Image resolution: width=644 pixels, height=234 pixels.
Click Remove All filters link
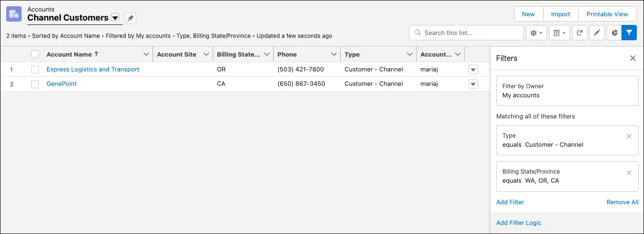click(x=622, y=202)
